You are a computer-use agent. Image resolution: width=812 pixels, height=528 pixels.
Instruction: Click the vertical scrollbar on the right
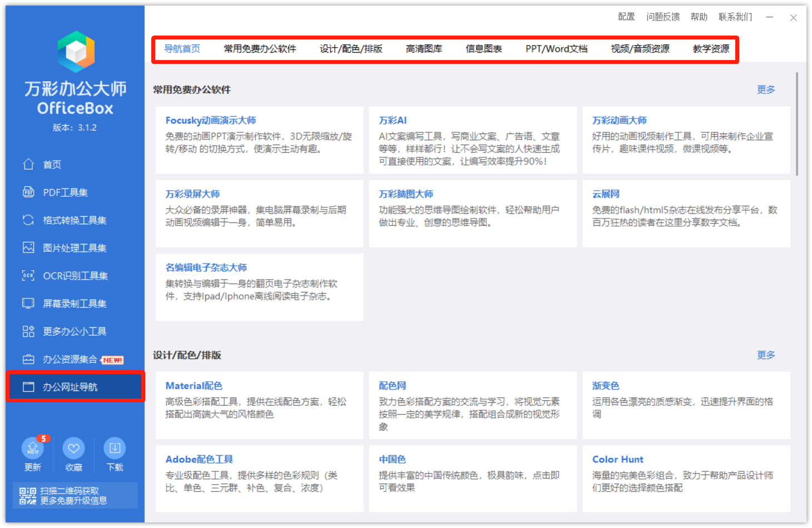[797, 123]
